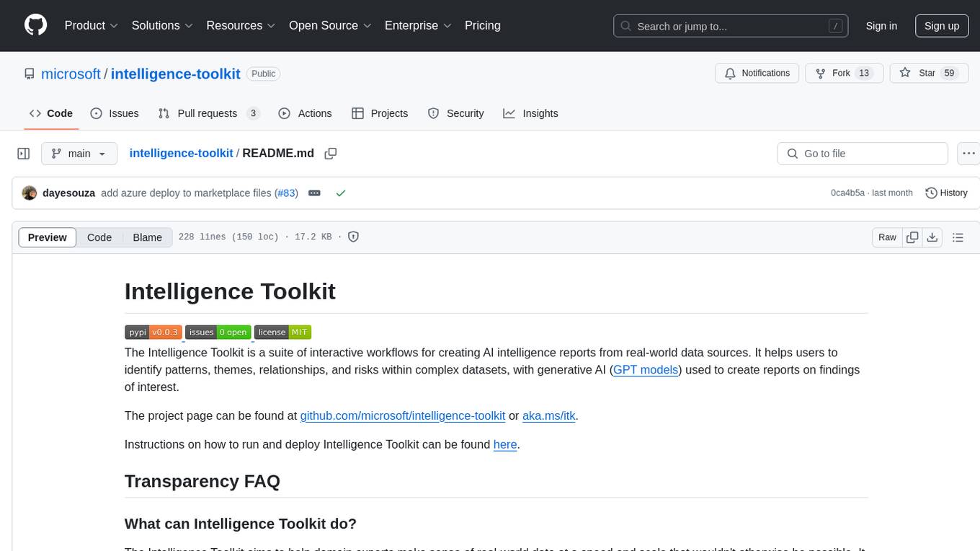View the commit status checkmark

(x=341, y=193)
